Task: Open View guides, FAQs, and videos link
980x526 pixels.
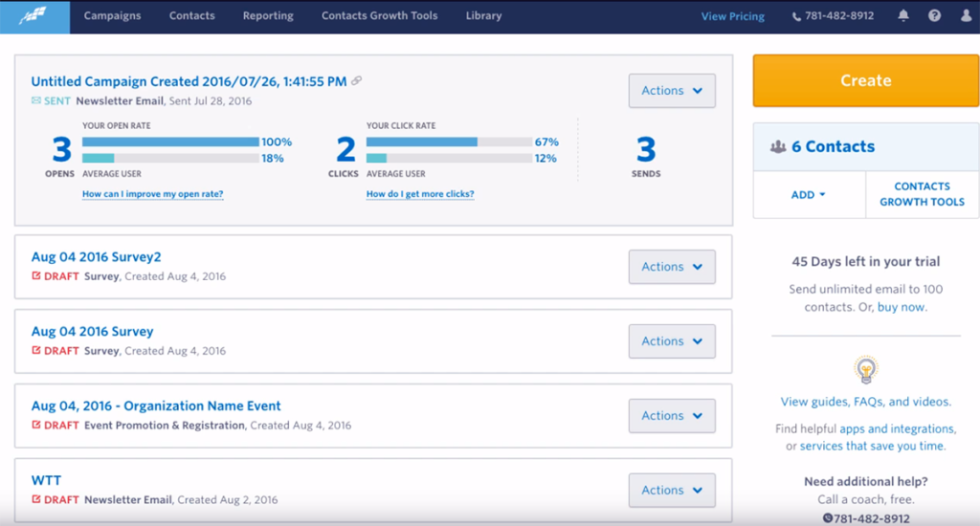Action: 865,402
